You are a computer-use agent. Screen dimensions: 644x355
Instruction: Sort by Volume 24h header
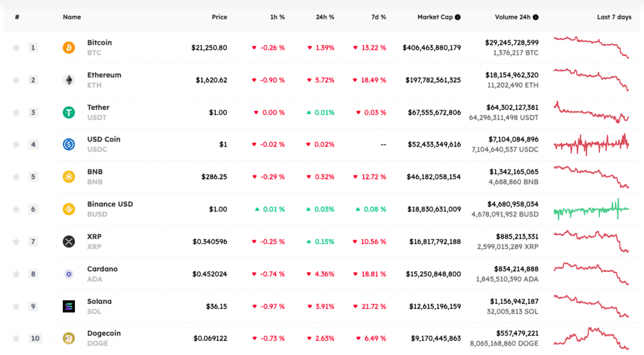tap(513, 17)
